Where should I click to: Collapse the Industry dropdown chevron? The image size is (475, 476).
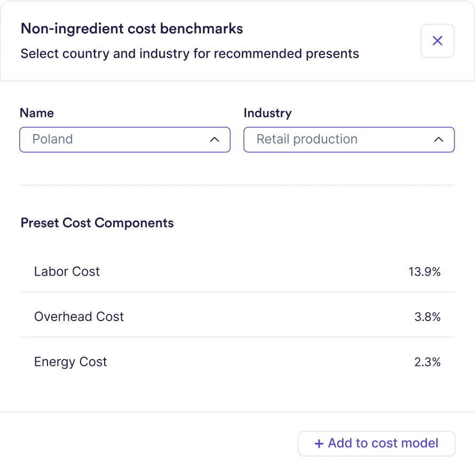(x=439, y=139)
